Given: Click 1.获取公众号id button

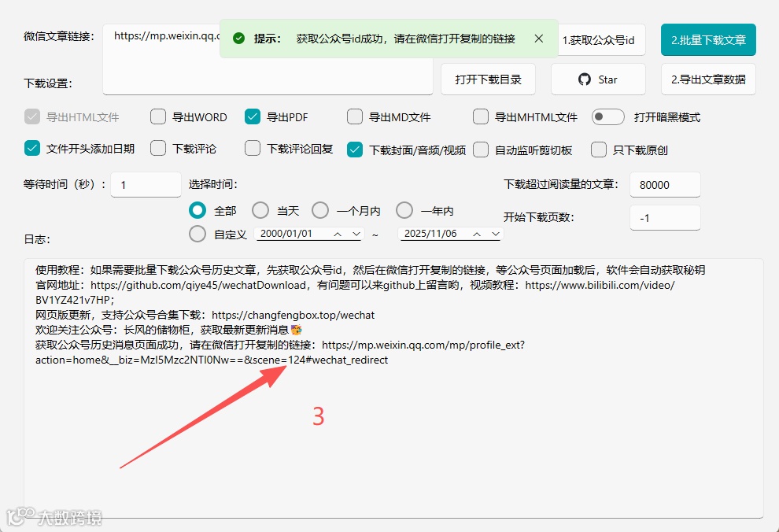Looking at the screenshot, I should (602, 40).
